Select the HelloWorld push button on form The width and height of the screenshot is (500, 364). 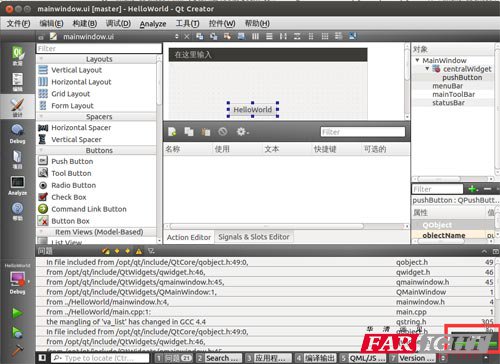coord(253,109)
